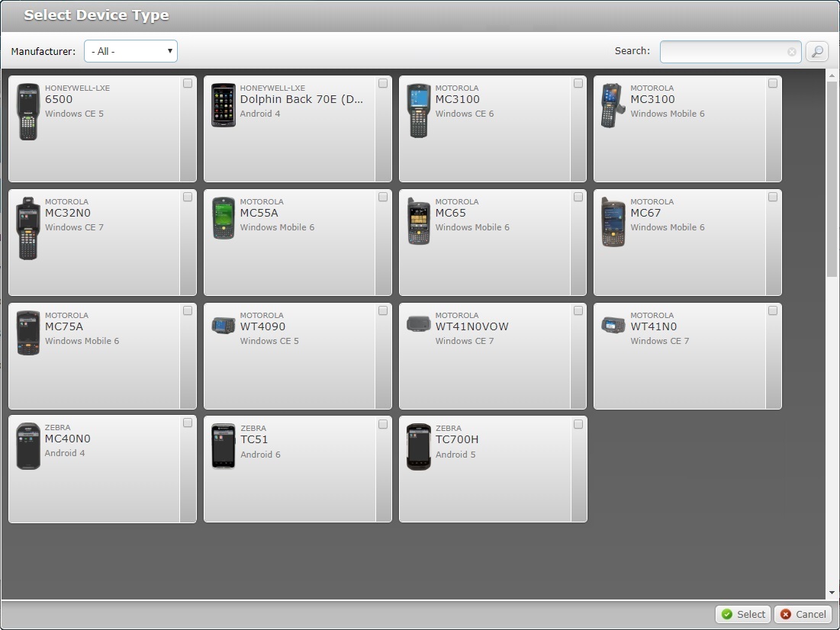
Task: Click the Dolphin Back 70E device image
Action: 224,104
